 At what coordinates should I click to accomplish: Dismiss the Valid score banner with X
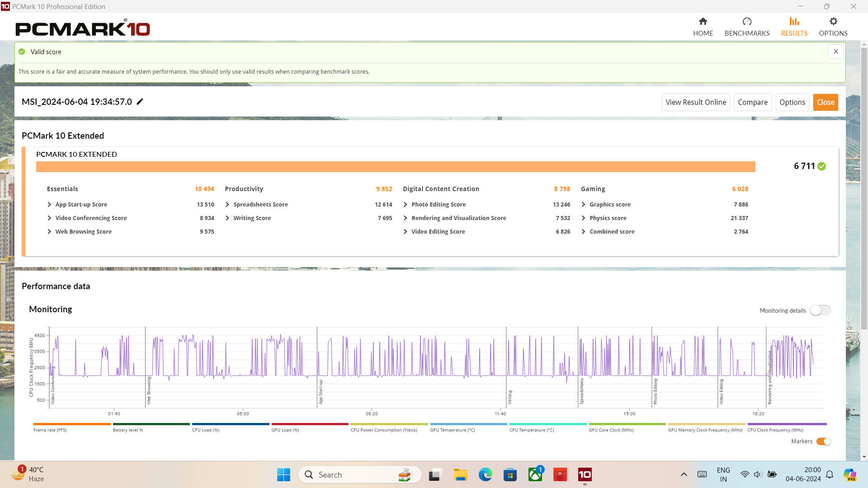[x=835, y=52]
